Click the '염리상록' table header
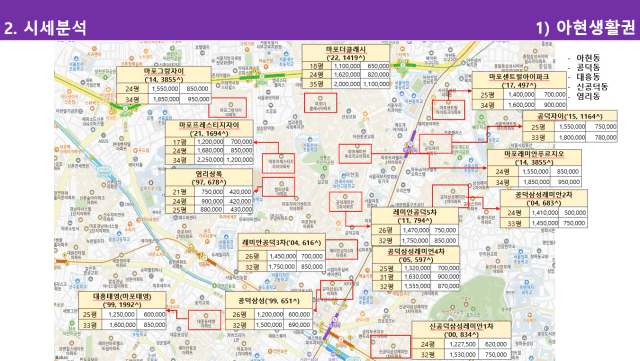The image size is (640, 361). click(209, 178)
